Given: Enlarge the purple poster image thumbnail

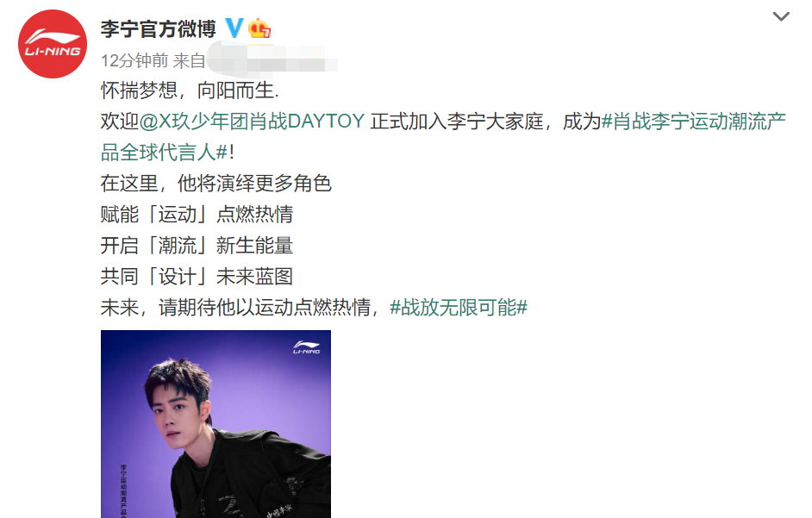Looking at the screenshot, I should tap(216, 424).
